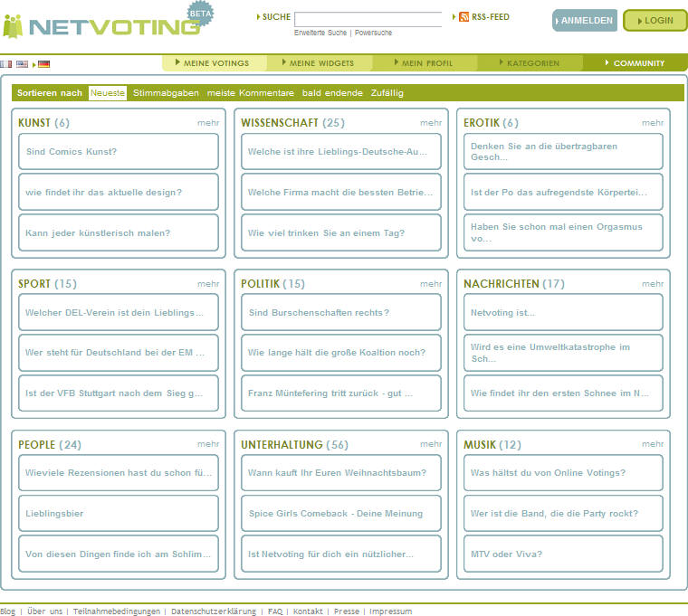This screenshot has width=688, height=616.
Task: Sort by Stimmabgaben
Action: pos(166,93)
